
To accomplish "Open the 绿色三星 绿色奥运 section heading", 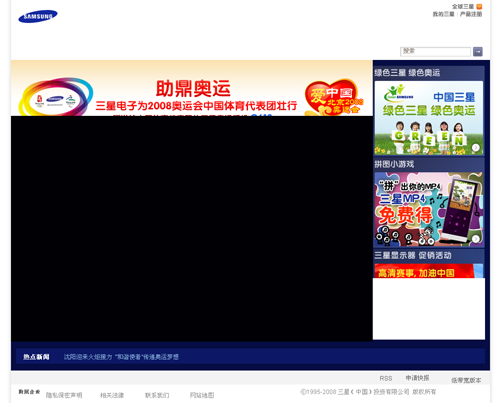I will click(x=407, y=73).
